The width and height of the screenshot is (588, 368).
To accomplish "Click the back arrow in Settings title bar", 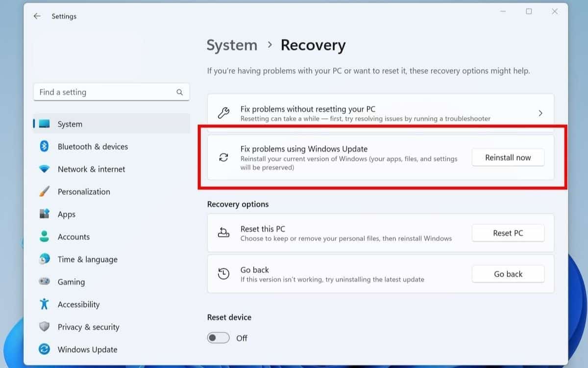I will (x=37, y=16).
